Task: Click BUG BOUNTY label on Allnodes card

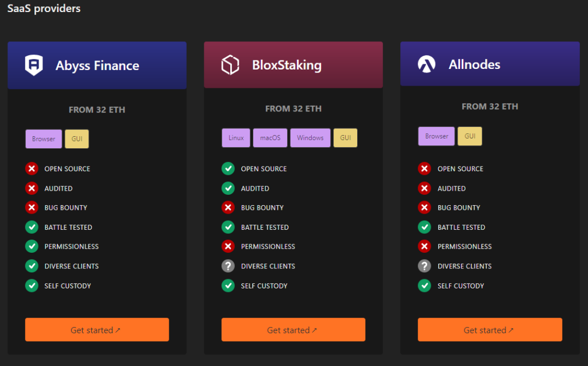Action: coord(459,207)
